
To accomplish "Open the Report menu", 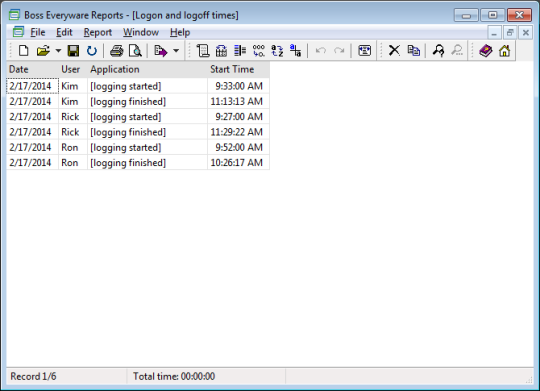I will tap(97, 32).
